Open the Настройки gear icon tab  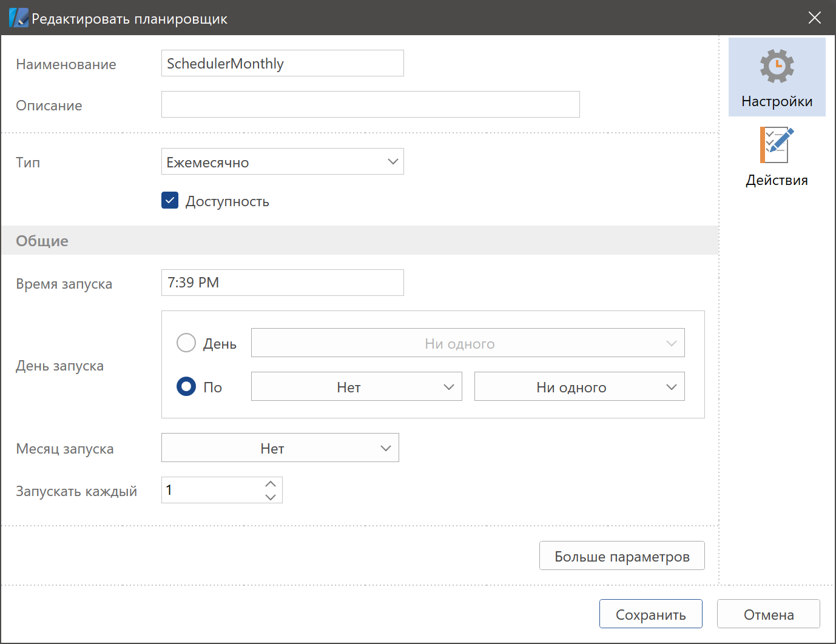(777, 77)
